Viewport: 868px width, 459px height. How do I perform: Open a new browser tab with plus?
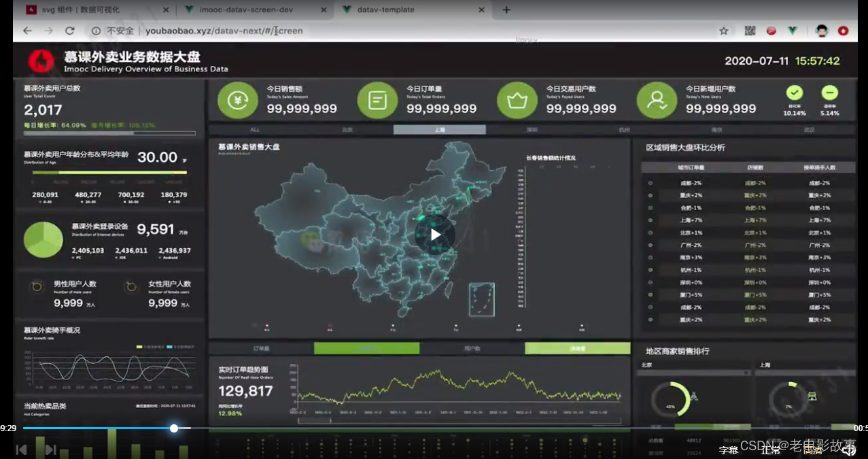click(x=506, y=10)
